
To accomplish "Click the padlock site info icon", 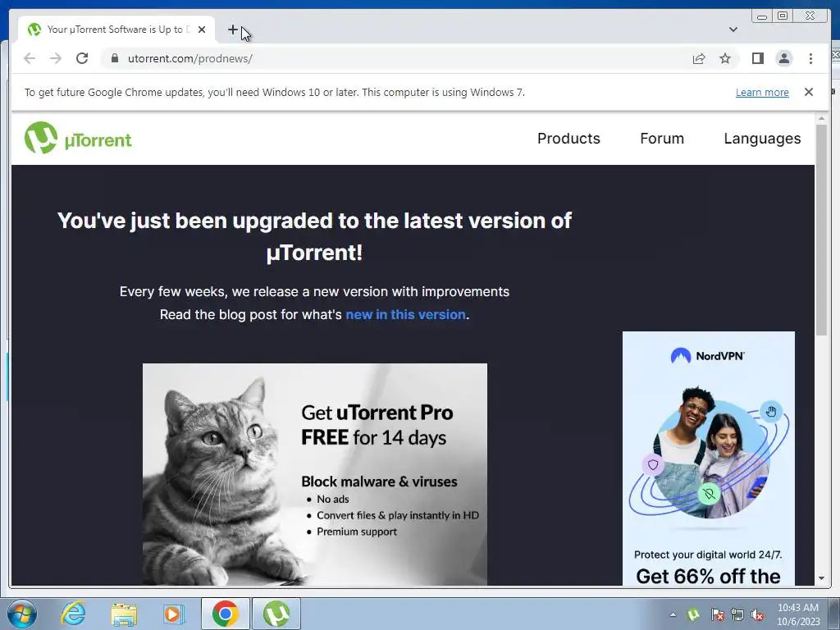I will (x=114, y=58).
